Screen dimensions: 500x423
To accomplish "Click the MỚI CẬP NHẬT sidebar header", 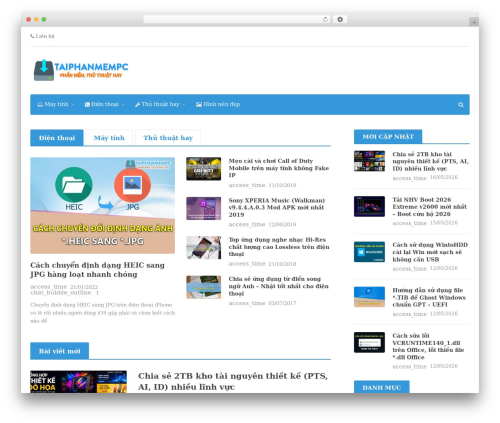I will [388, 137].
